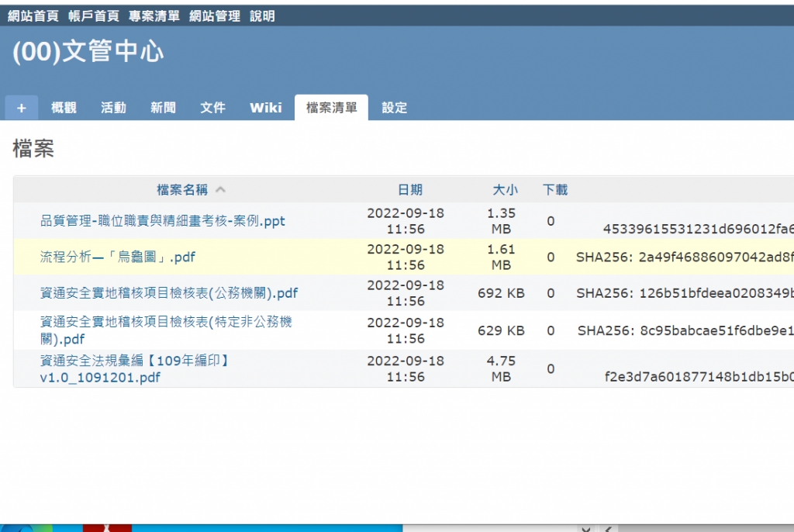Navigate to 網站管理 administration
Image resolution: width=794 pixels, height=532 pixels.
(x=215, y=16)
